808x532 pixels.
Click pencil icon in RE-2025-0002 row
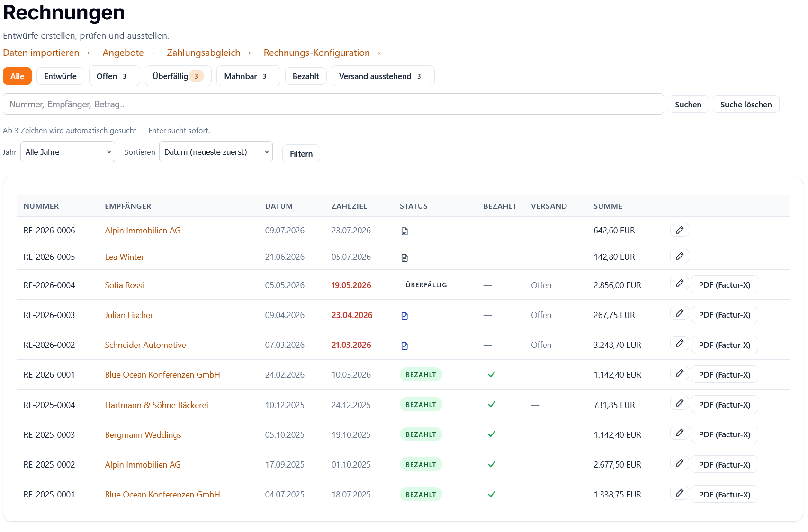679,463
